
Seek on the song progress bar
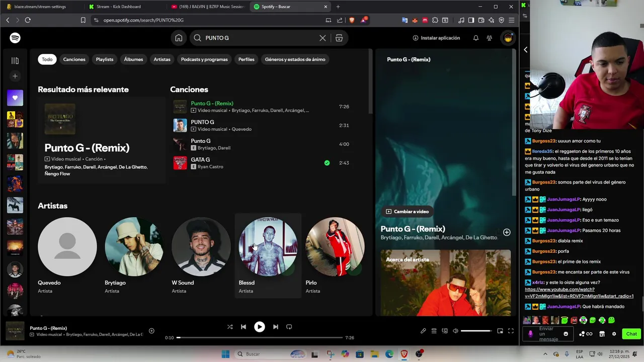(260, 337)
